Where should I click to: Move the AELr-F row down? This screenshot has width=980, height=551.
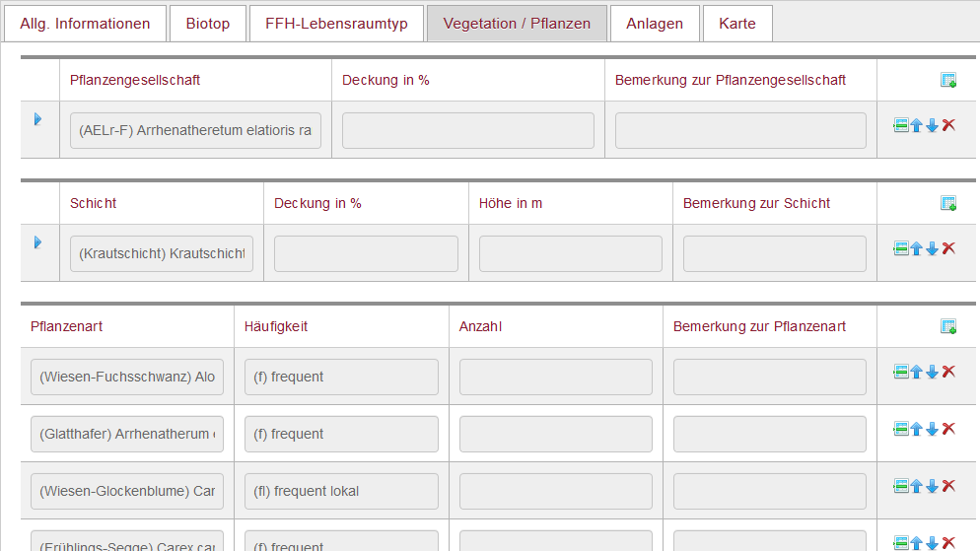click(933, 125)
